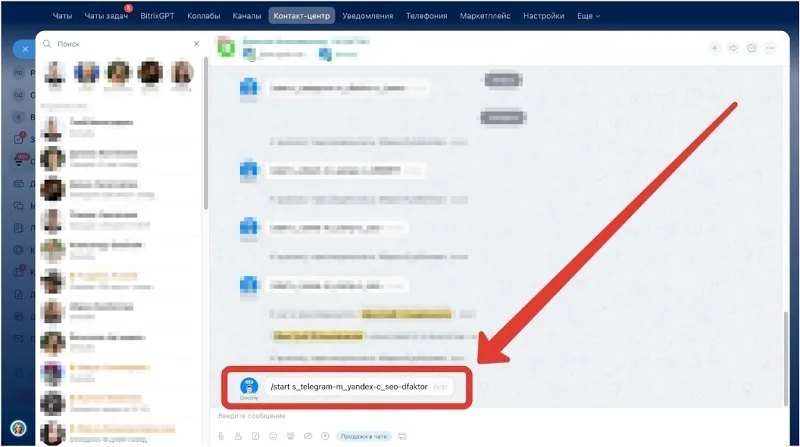Screen dimensions: 800x447
Task: Open the emoji smiley picker
Action: [273, 436]
